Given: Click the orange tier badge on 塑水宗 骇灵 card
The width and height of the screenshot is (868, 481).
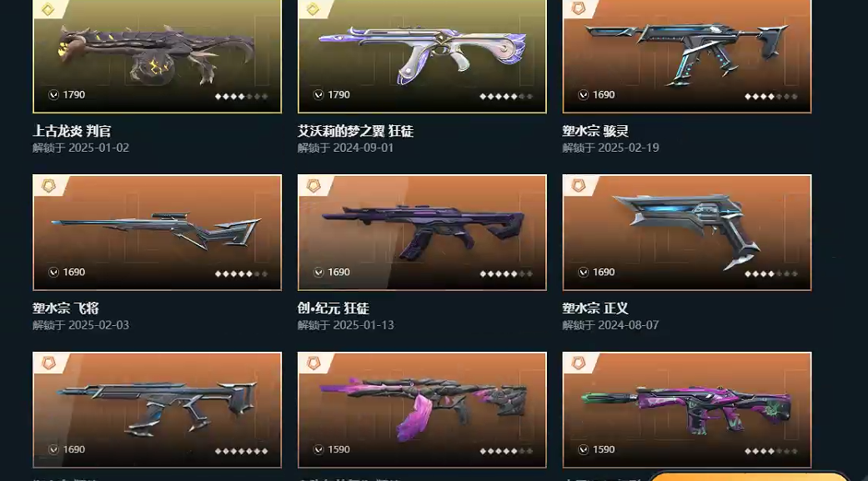Looking at the screenshot, I should (x=578, y=8).
